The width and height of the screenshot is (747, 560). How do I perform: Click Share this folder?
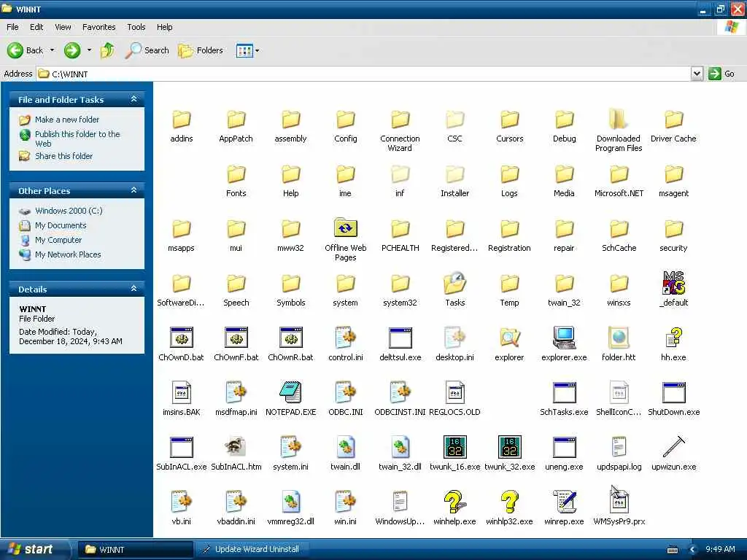pyautogui.click(x=64, y=156)
